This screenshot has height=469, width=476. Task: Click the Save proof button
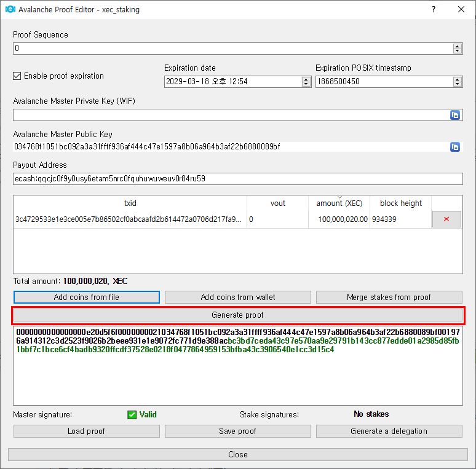238,432
